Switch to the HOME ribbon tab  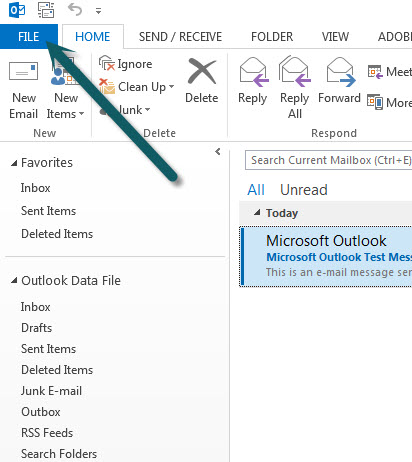click(93, 37)
